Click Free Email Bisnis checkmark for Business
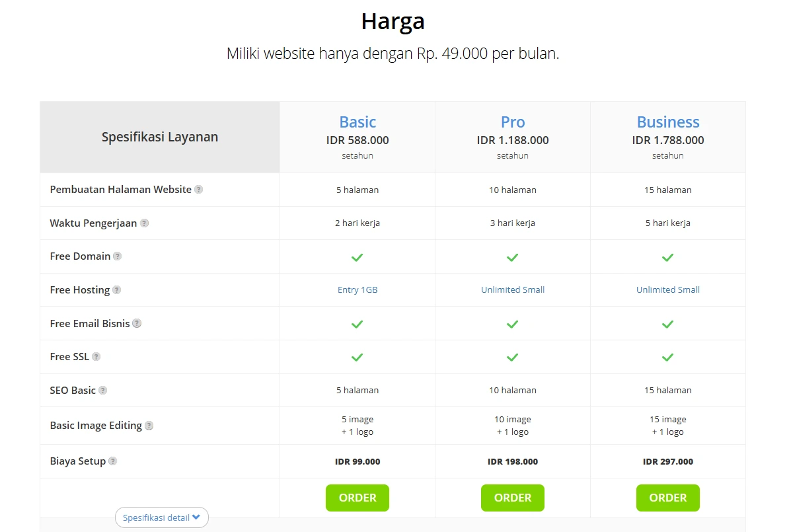This screenshot has height=532, width=789. [x=667, y=324]
